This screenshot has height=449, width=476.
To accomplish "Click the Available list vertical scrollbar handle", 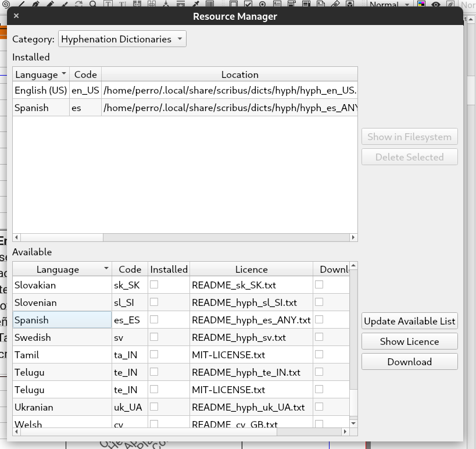I will pyautogui.click(x=353, y=329).
